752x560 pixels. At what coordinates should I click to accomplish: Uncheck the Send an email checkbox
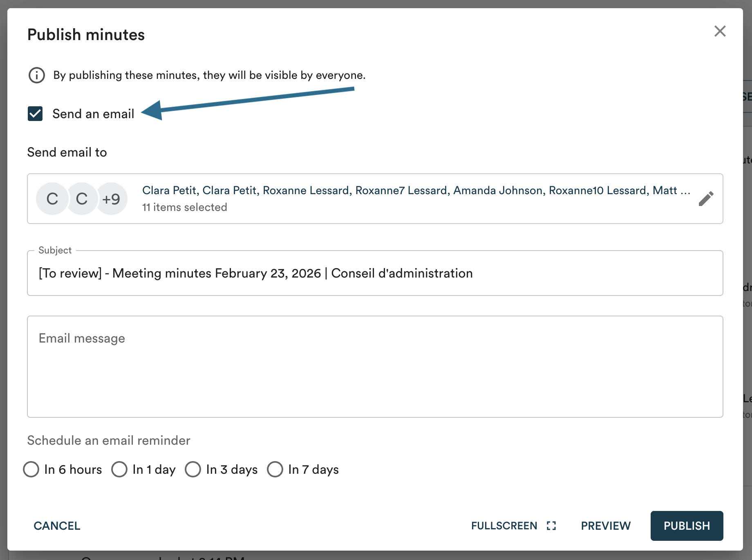tap(35, 114)
